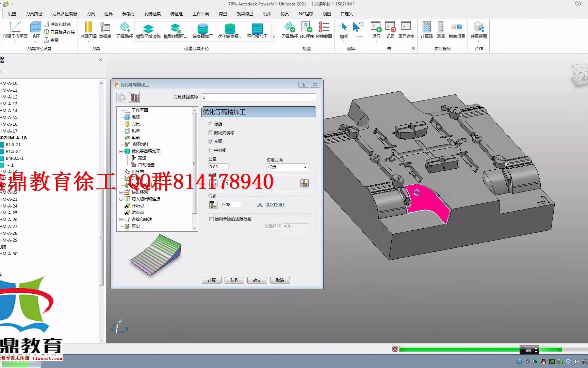Expand the 快进移动 tree node
588x368 pixels.
point(121,192)
